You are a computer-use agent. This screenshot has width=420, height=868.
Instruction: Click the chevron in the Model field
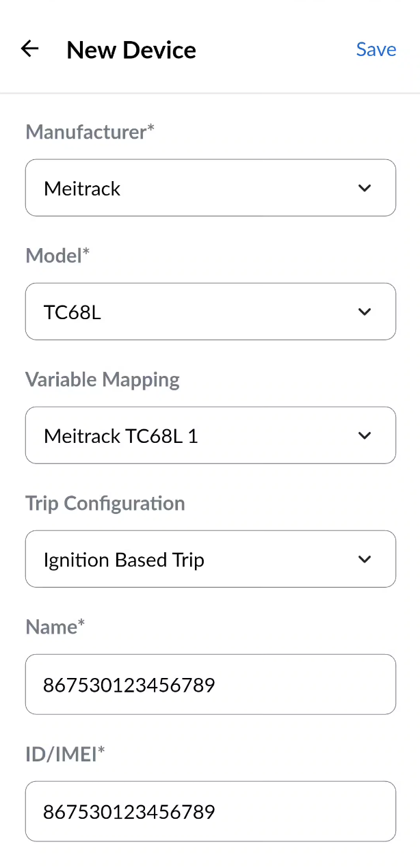point(365,312)
